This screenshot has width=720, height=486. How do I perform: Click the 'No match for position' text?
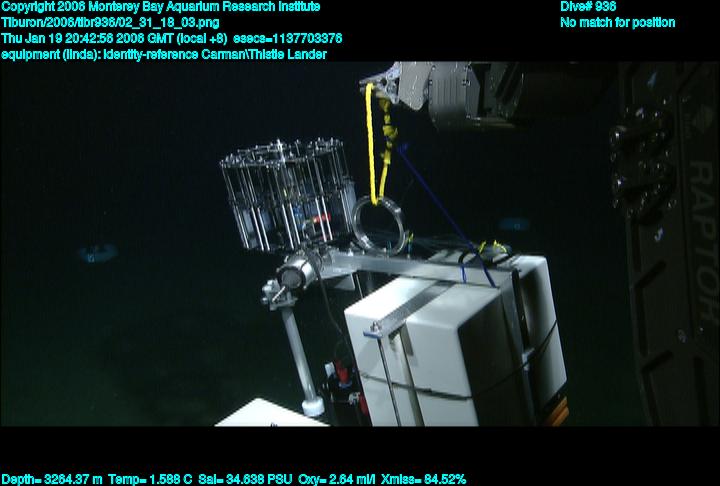(618, 23)
